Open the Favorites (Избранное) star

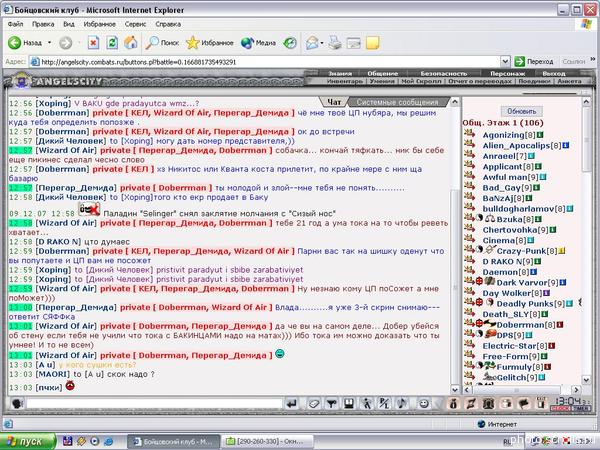click(x=210, y=42)
